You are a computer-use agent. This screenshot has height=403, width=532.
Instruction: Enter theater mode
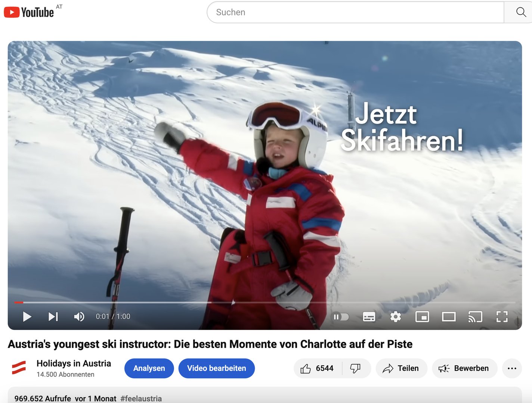click(x=449, y=316)
